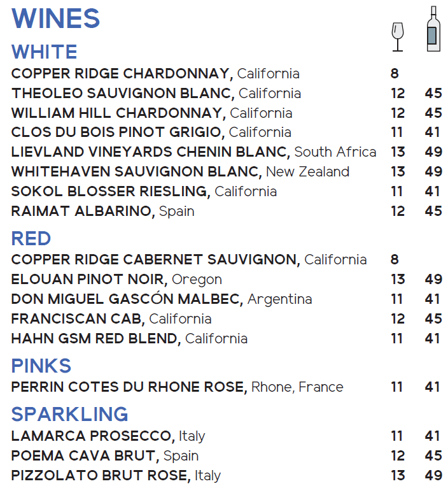Click LaMarca Prosecco bottle price 41
This screenshot has width=448, height=493.
coord(433,436)
